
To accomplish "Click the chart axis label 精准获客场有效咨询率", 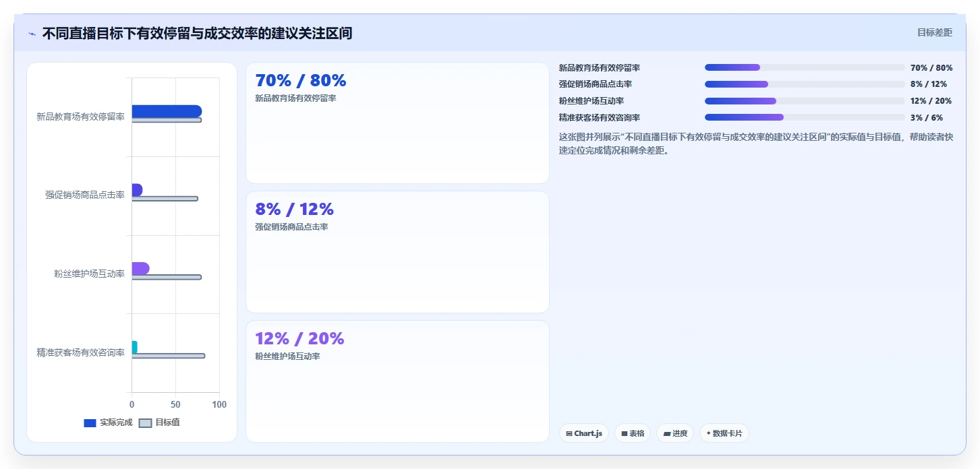I will coord(80,352).
